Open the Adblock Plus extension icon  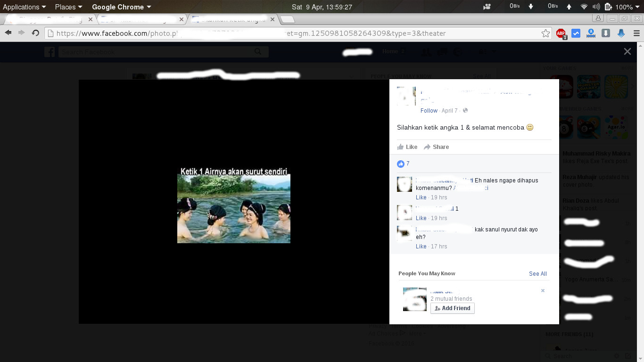point(561,33)
